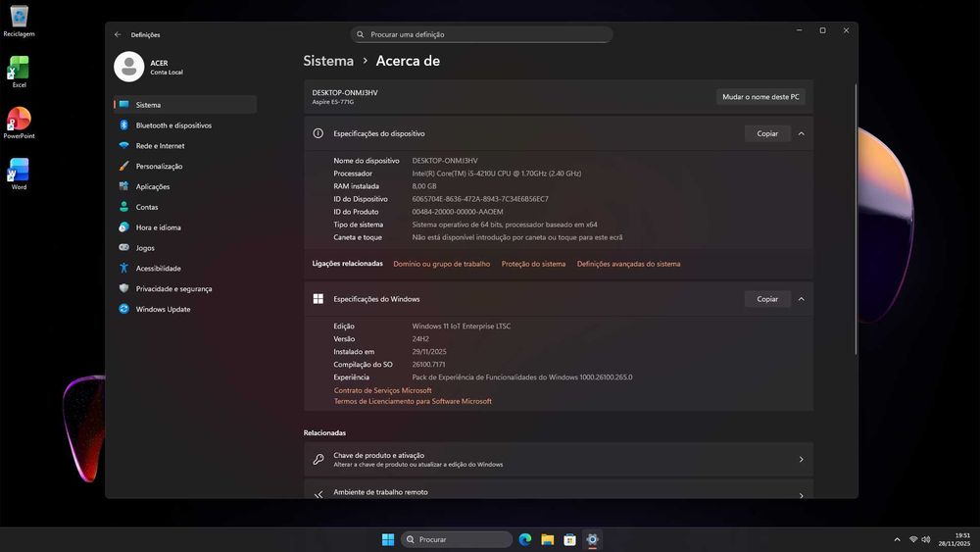
Task: Open Word desktop shortcut
Action: pos(19,174)
